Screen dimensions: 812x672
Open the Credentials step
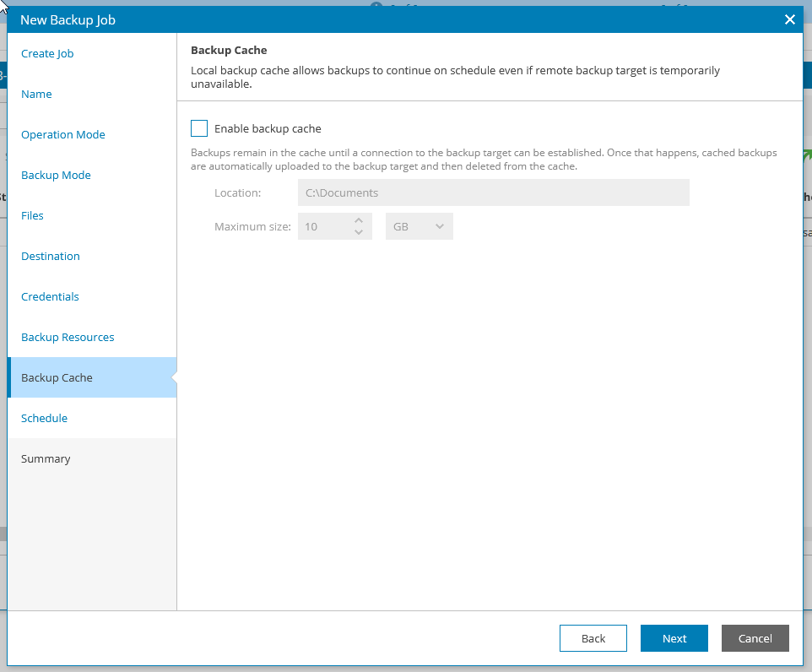[x=50, y=296]
